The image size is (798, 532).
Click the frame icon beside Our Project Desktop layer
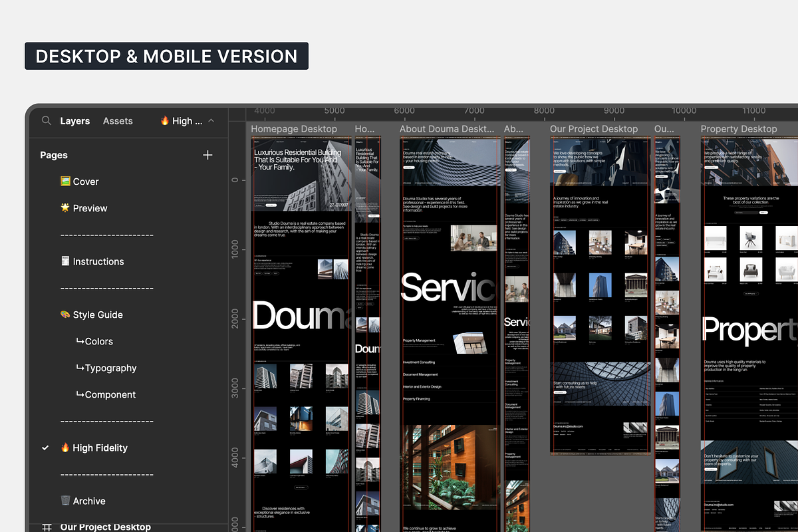[47, 527]
